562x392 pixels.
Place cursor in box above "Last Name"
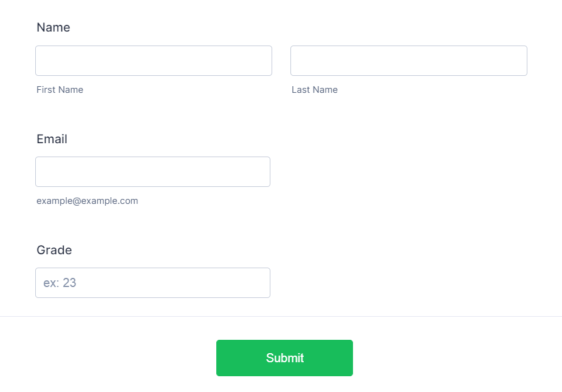coord(408,61)
